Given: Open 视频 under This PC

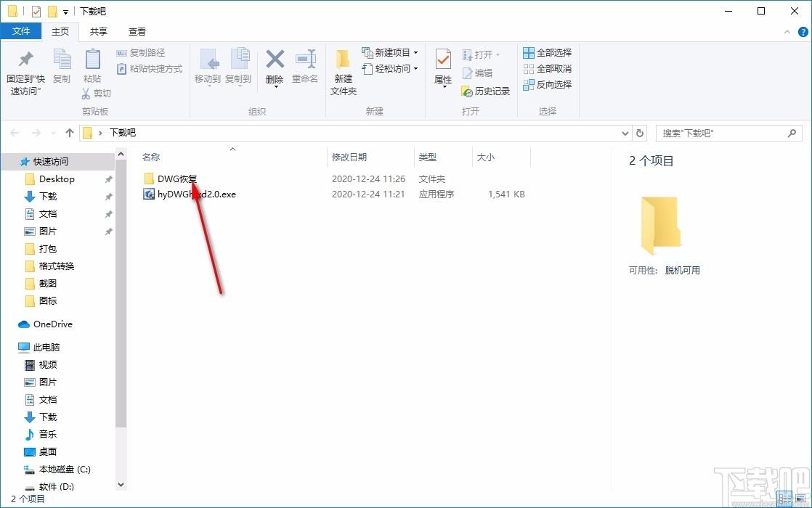Looking at the screenshot, I should (48, 365).
